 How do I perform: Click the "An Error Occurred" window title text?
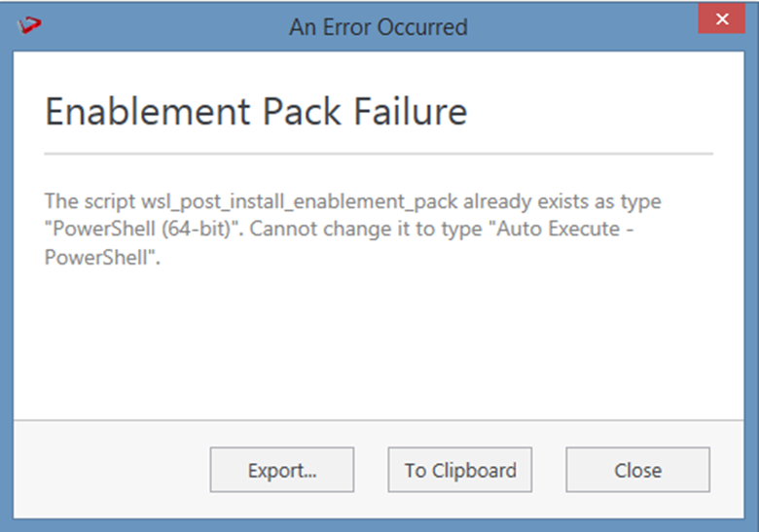[378, 26]
